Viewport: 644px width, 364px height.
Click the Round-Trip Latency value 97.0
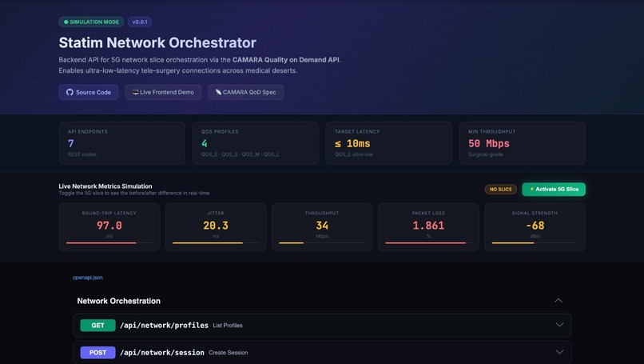(109, 226)
